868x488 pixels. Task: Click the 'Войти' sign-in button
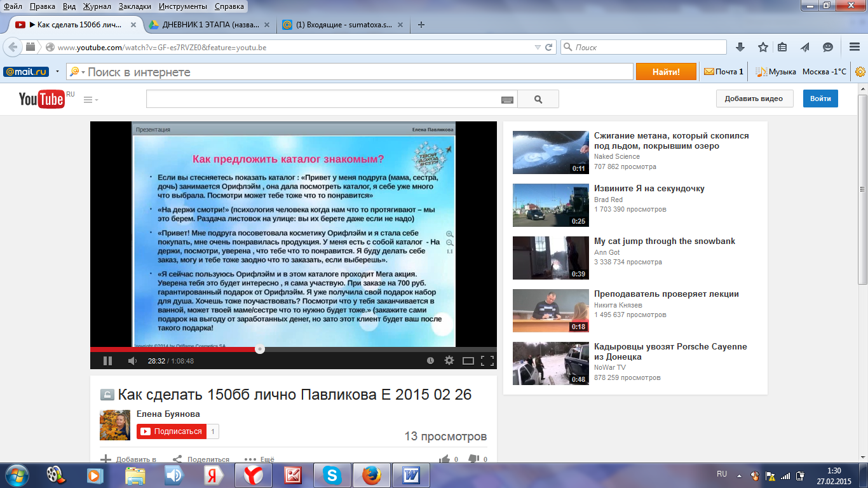coord(820,98)
